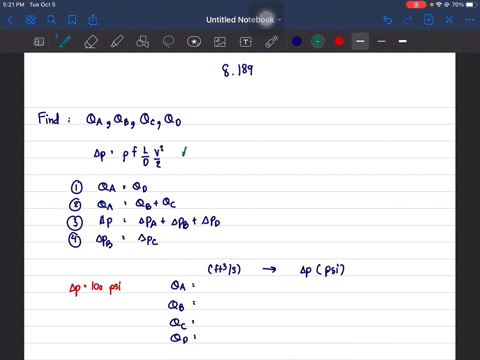Screen dimensions: 480x360
Task: Go back using the left chevron
Action: 10,20
